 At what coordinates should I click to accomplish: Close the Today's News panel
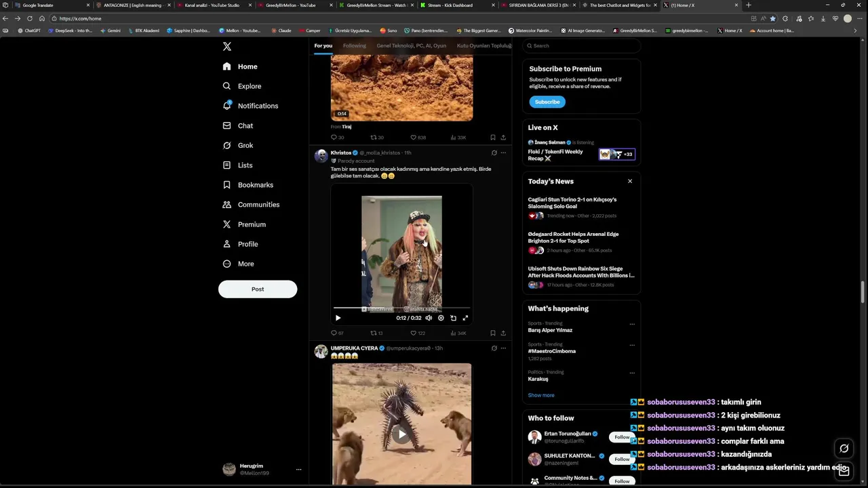pos(630,181)
